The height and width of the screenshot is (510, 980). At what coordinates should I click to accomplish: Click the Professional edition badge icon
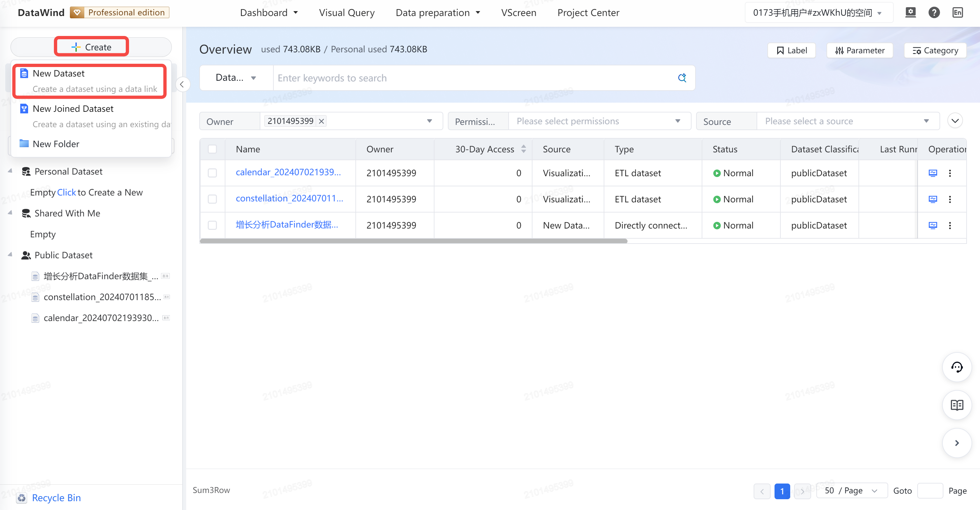pyautogui.click(x=77, y=12)
